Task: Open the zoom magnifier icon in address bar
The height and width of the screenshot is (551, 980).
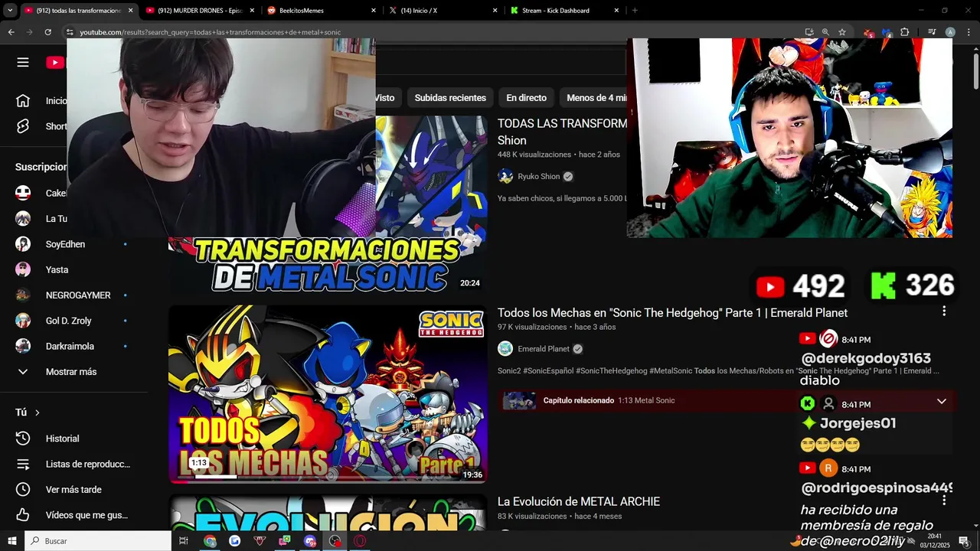Action: click(x=825, y=32)
